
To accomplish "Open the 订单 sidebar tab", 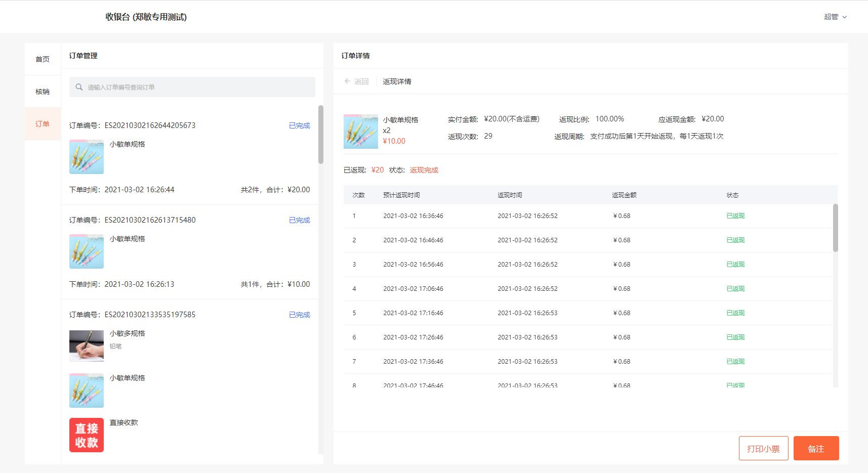I will pyautogui.click(x=43, y=124).
